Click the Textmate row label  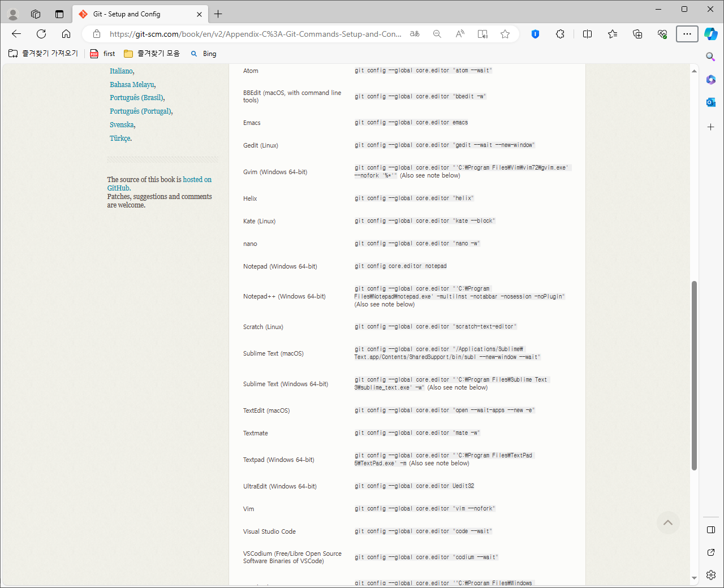(x=256, y=433)
